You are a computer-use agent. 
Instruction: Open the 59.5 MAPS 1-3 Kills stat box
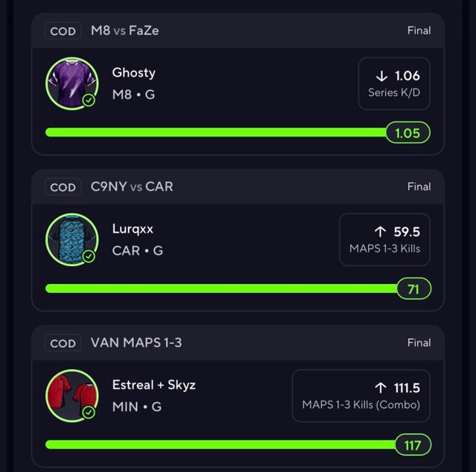pyautogui.click(x=384, y=239)
